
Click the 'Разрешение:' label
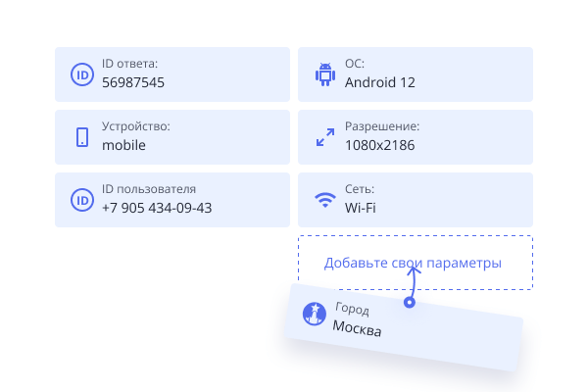382,126
